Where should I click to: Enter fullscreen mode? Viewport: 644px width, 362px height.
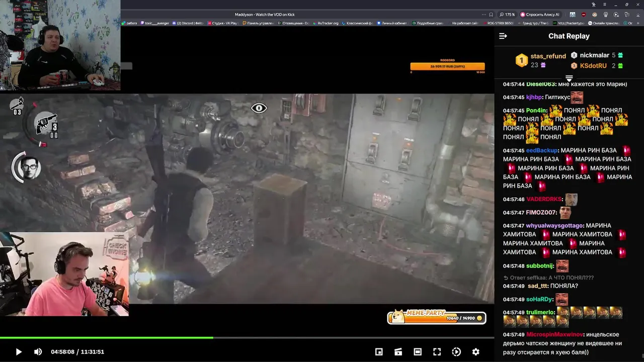(x=437, y=352)
